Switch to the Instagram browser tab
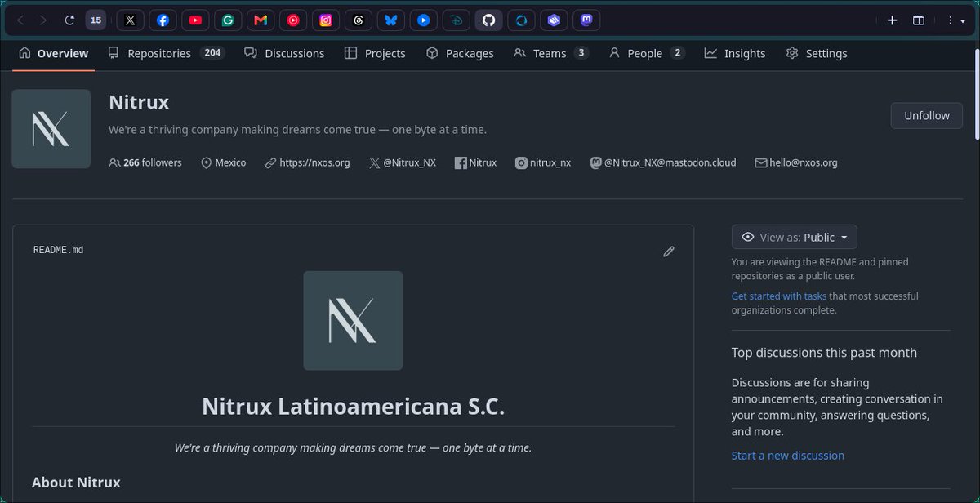 click(326, 20)
